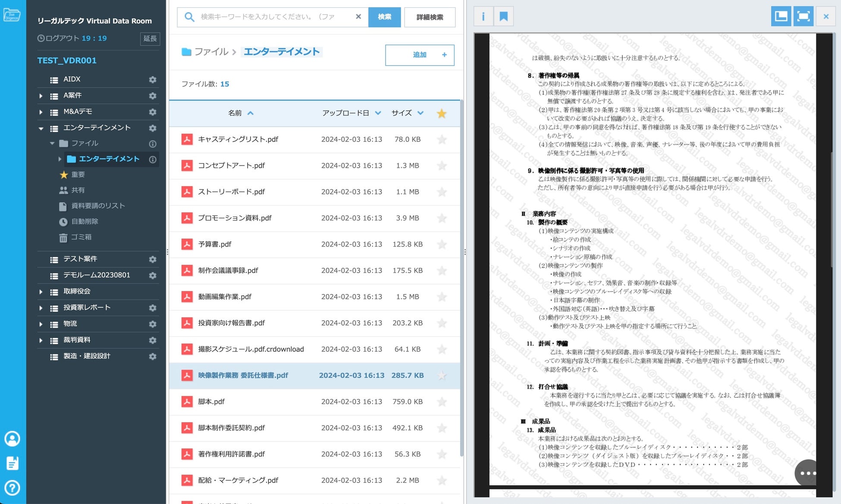Open settings gear for M&Aデモ room
Viewport: 841px width, 504px height.
(x=152, y=112)
